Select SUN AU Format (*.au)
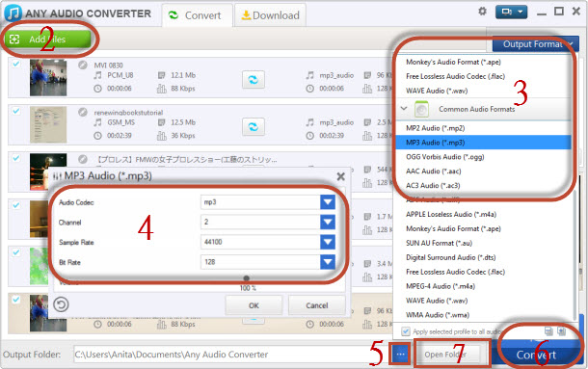This screenshot has height=369, width=588. [483, 243]
